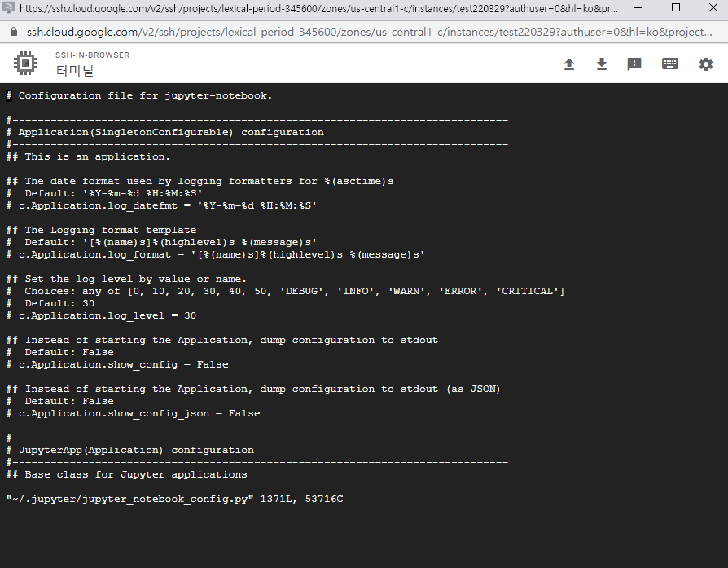The image size is (728, 568).
Task: Click the 'c.Application.log_format' line
Action: click(216, 254)
